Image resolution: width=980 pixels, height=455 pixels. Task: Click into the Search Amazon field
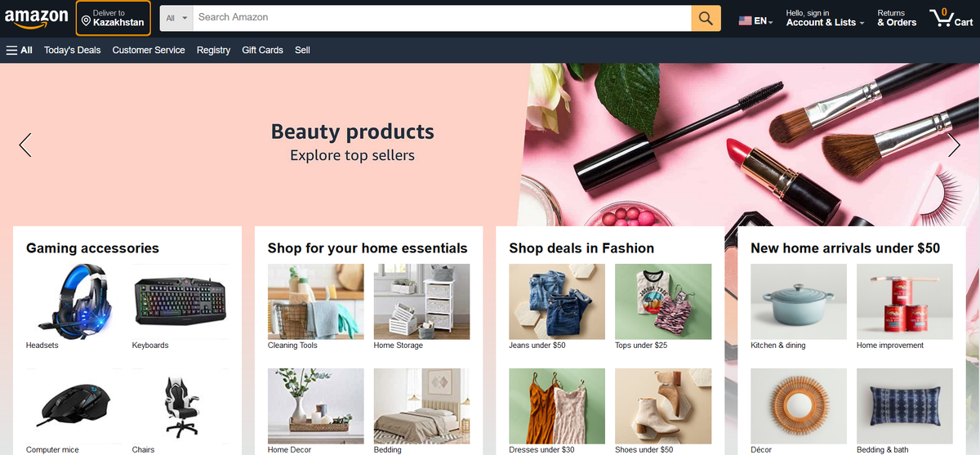[x=442, y=18]
